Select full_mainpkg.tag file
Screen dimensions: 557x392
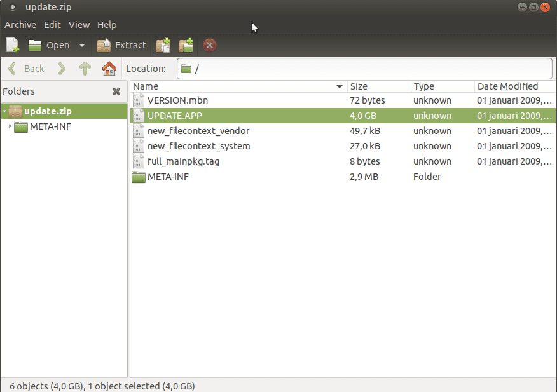tap(343, 161)
